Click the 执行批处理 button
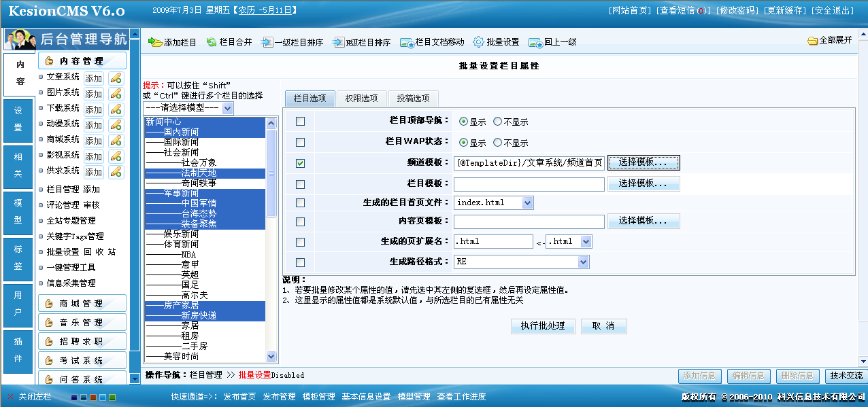This screenshot has height=407, width=868. click(x=543, y=326)
